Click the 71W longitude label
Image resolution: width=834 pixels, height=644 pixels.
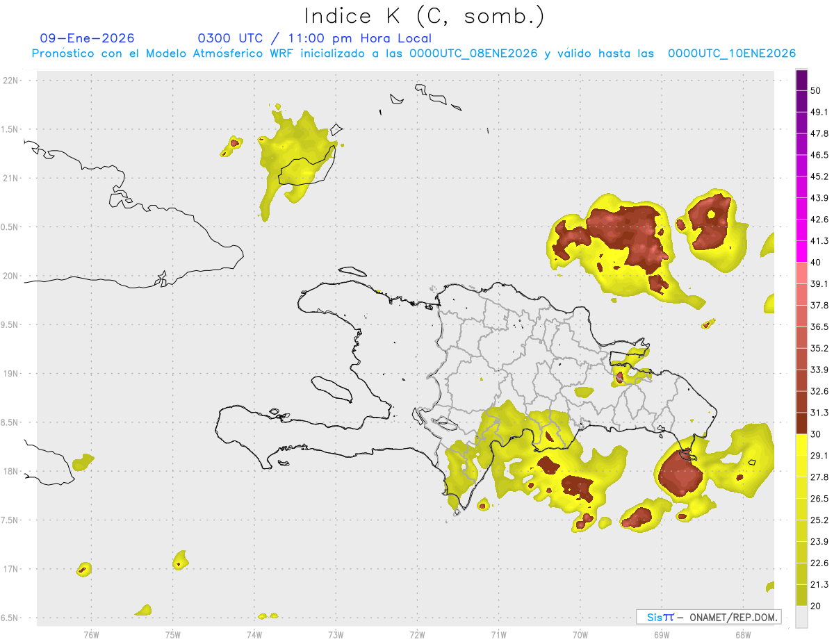pyautogui.click(x=498, y=634)
